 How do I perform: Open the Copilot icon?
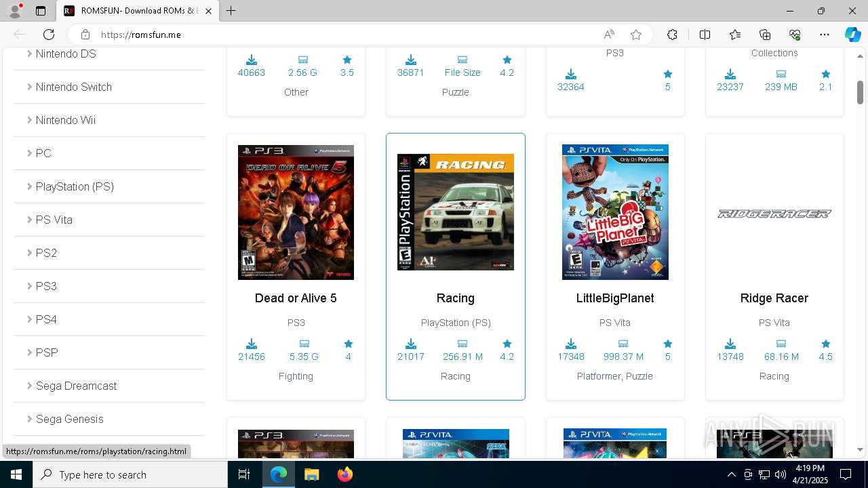852,35
